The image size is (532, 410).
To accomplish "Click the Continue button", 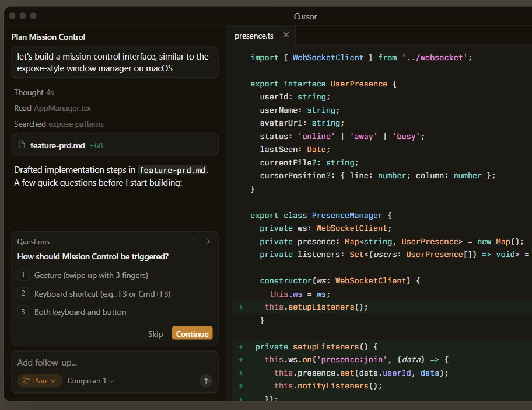I will click(x=192, y=334).
